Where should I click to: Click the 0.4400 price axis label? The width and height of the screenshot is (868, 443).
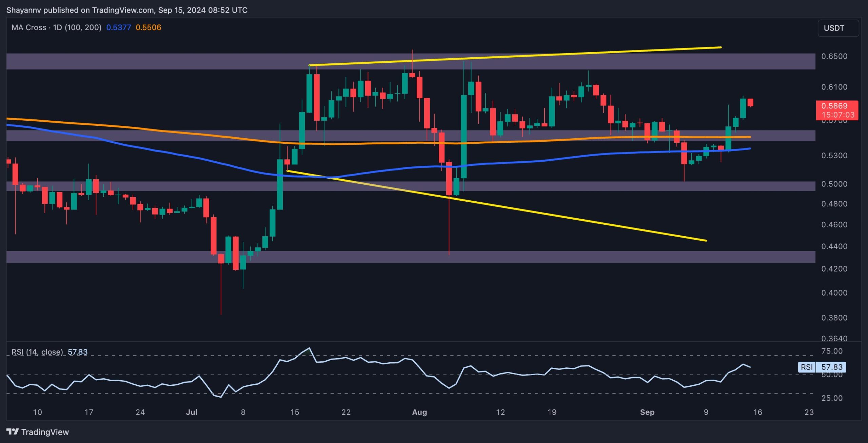[x=834, y=246]
